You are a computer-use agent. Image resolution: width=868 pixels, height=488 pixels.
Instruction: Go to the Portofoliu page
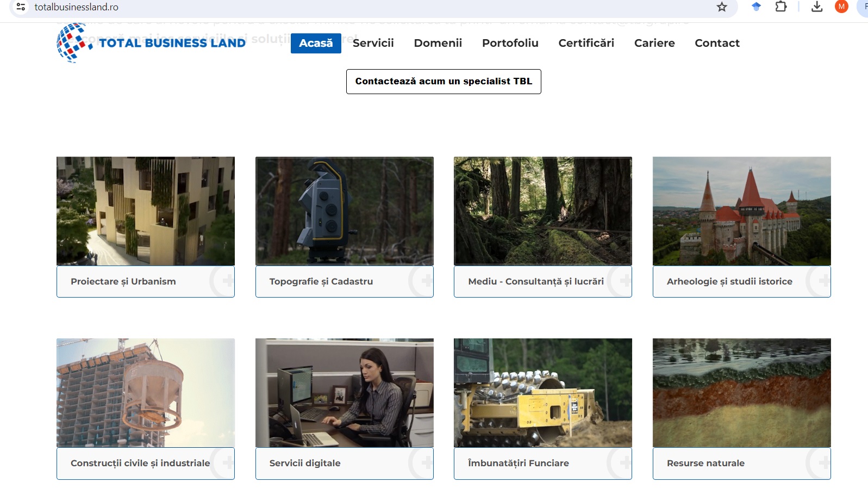(x=510, y=43)
